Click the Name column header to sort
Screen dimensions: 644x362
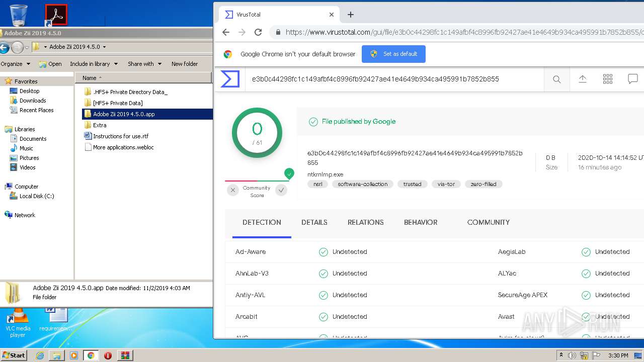coord(143,78)
